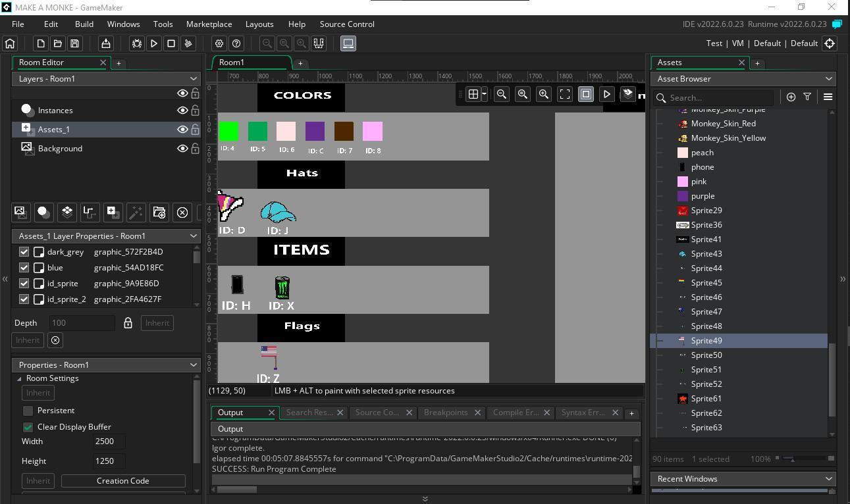Click the Debug bug icon in toolbar

point(137,43)
